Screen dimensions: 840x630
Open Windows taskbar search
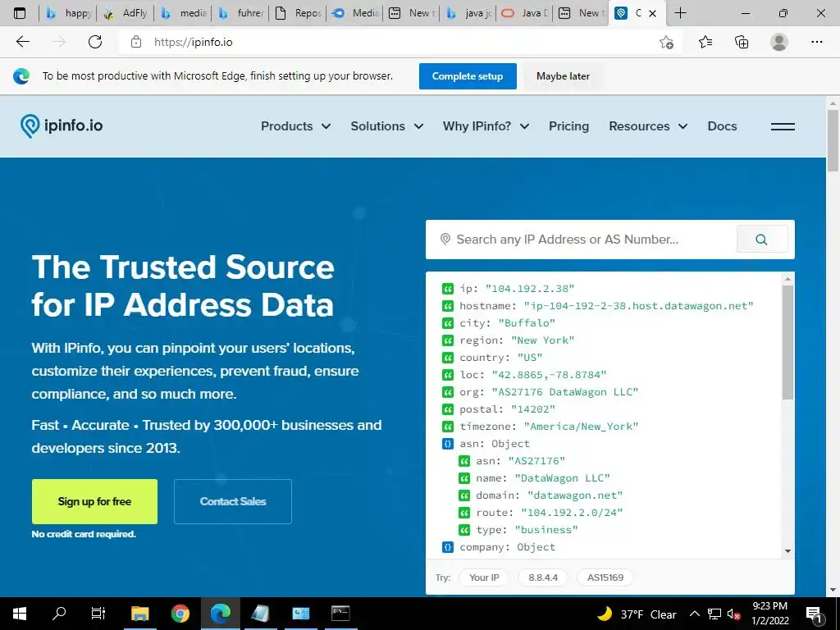[x=59, y=614]
